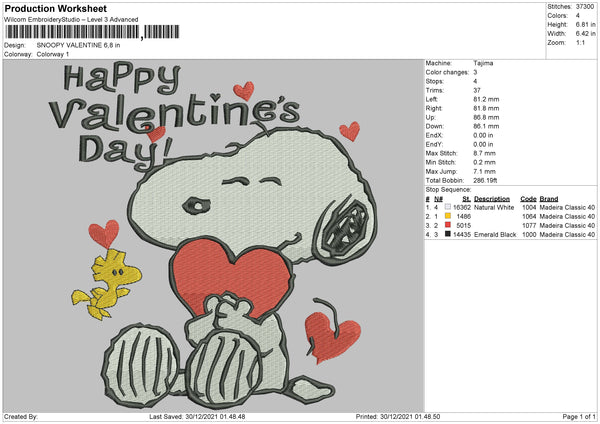Click the Zoom value "1:1"
Screen dimensions: 600x424
pyautogui.click(x=580, y=43)
